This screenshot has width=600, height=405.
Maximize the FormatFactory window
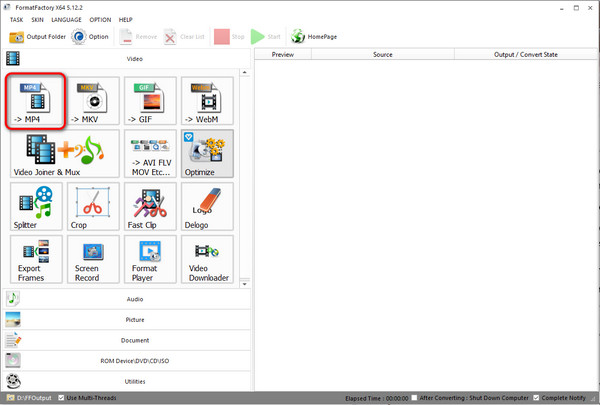[x=576, y=8]
